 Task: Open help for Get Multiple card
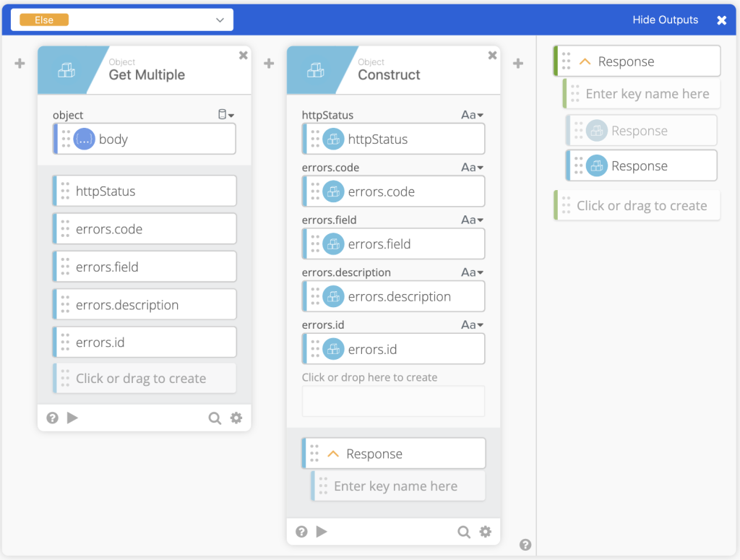tap(52, 418)
